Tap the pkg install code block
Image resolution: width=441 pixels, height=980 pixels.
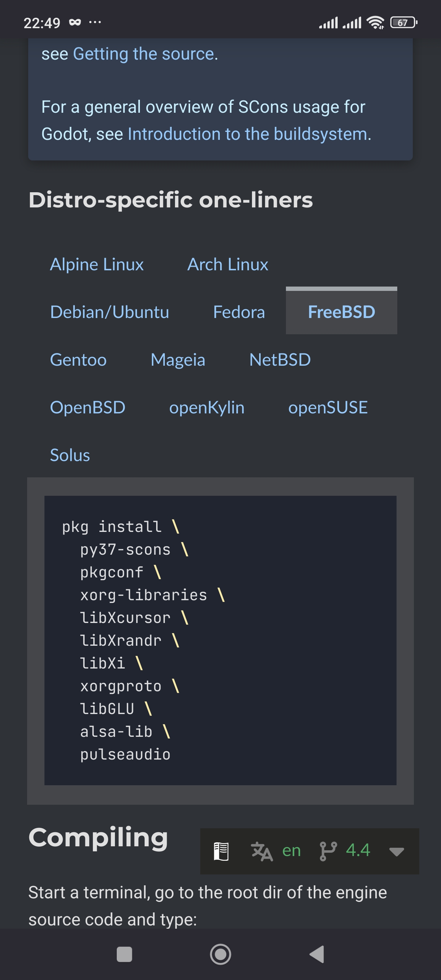(220, 640)
